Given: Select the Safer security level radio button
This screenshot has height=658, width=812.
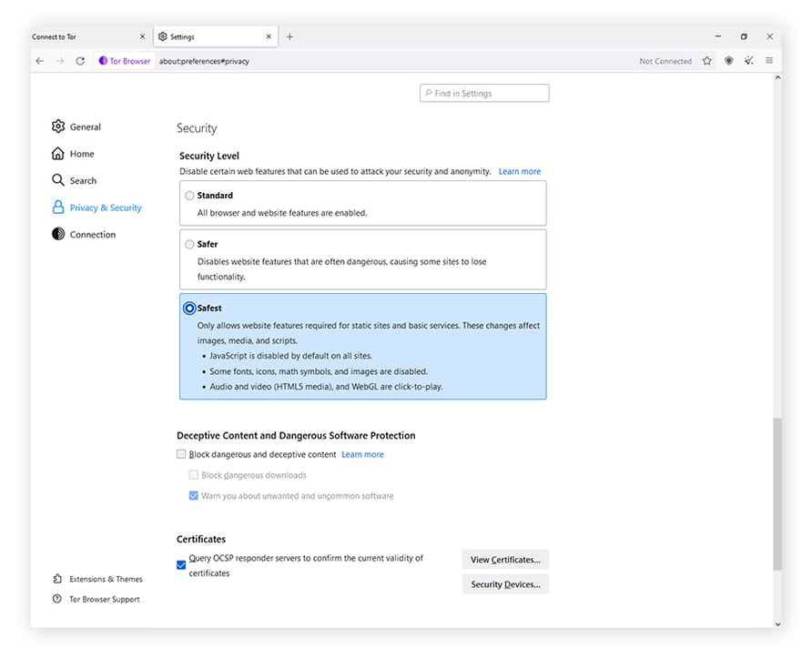Looking at the screenshot, I should click(189, 244).
